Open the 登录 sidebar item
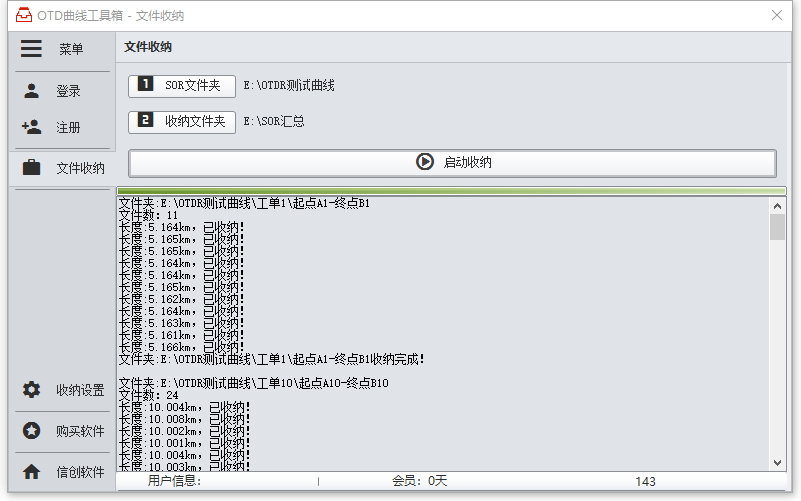 click(68, 91)
